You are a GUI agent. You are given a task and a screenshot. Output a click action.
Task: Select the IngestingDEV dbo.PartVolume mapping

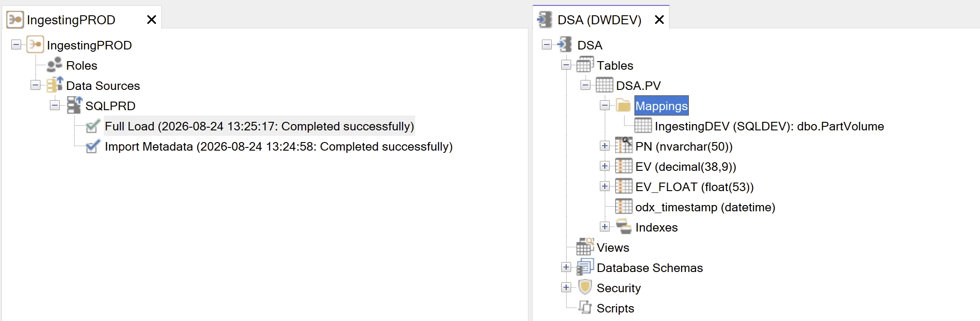769,126
